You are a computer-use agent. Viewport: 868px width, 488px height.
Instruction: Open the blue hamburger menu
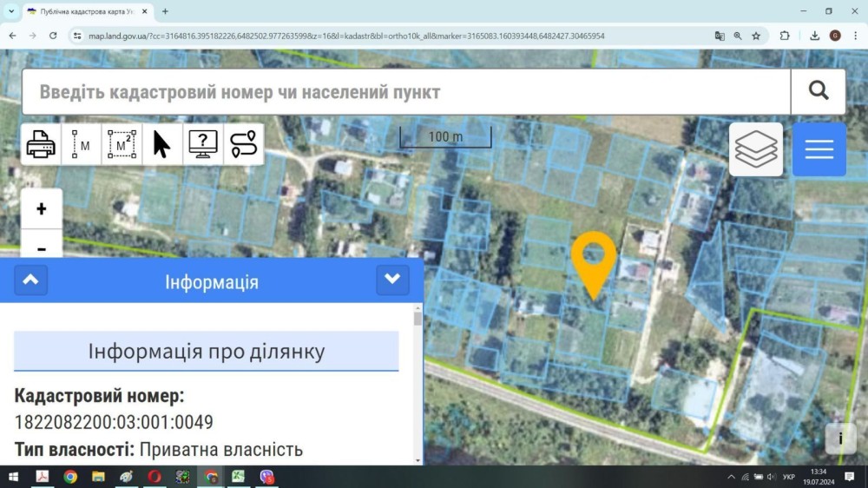(819, 149)
